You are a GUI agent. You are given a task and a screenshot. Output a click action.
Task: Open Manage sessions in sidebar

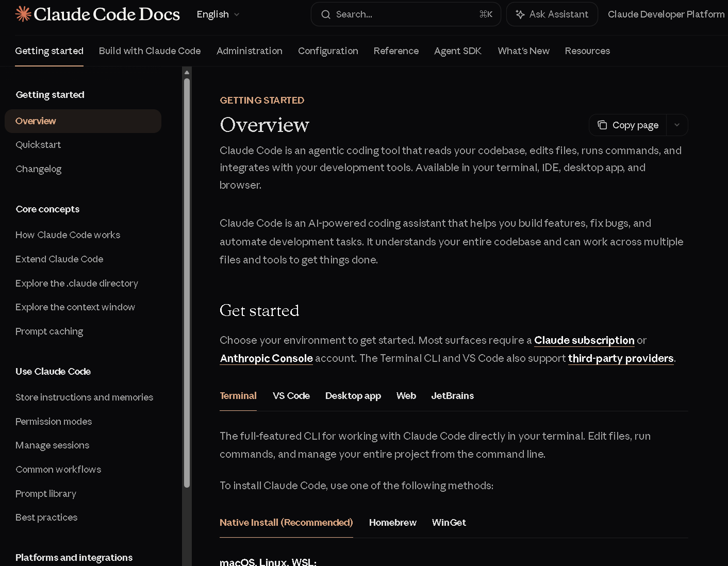(52, 445)
